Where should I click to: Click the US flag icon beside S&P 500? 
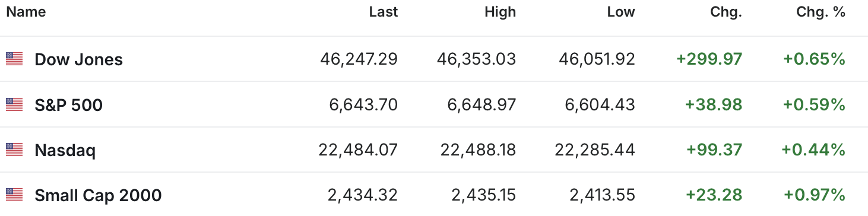[14, 104]
